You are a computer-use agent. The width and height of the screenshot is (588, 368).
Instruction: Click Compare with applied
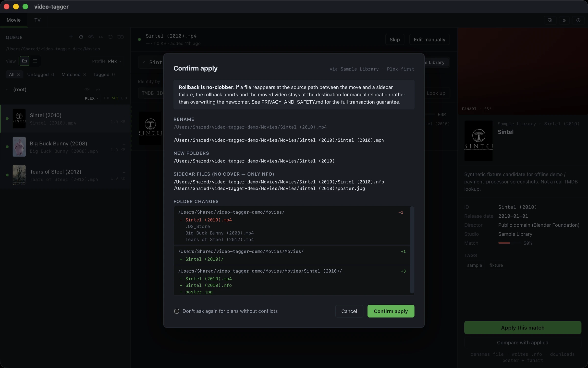(523, 342)
